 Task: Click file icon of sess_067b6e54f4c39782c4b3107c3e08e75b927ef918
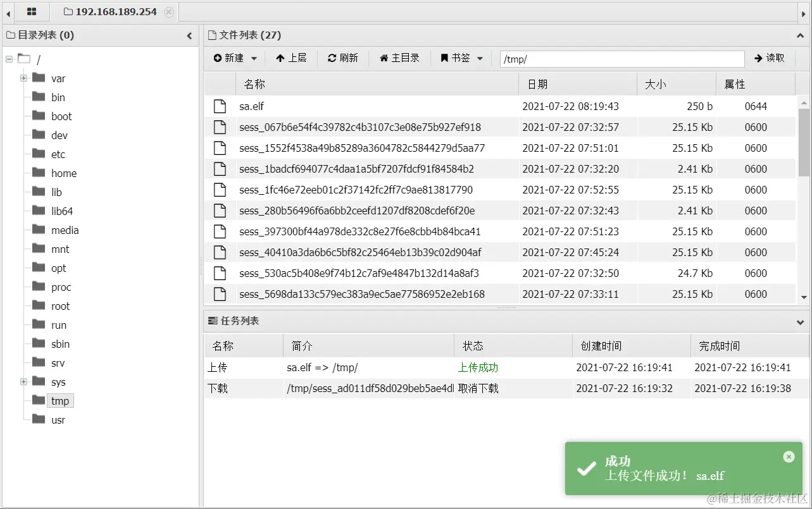click(220, 127)
